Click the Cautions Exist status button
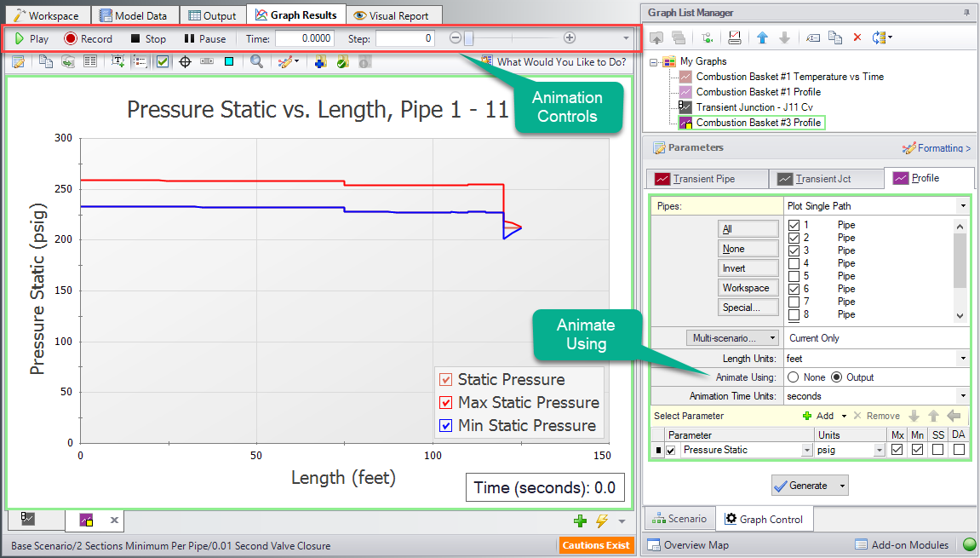The image size is (980, 558). (596, 545)
